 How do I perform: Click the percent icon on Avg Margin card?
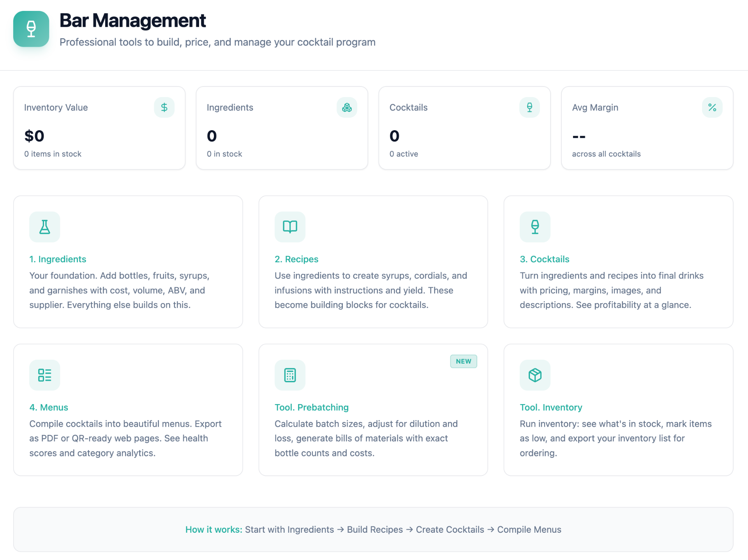click(x=712, y=107)
